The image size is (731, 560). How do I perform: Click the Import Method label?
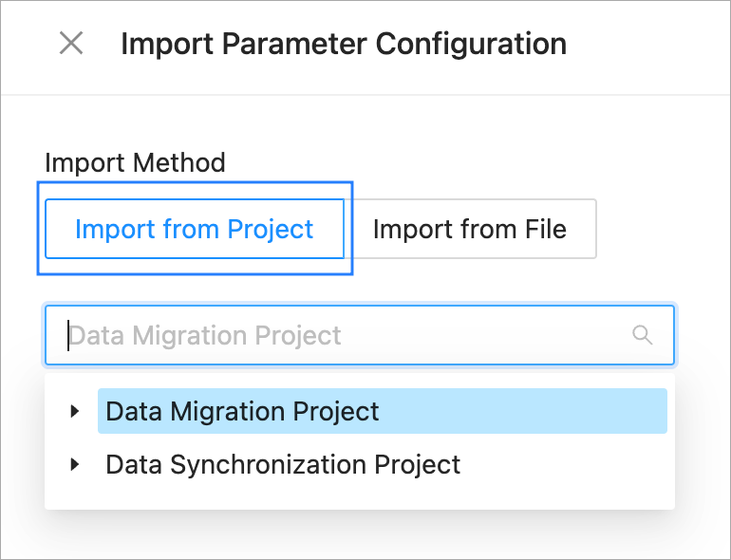pyautogui.click(x=135, y=163)
